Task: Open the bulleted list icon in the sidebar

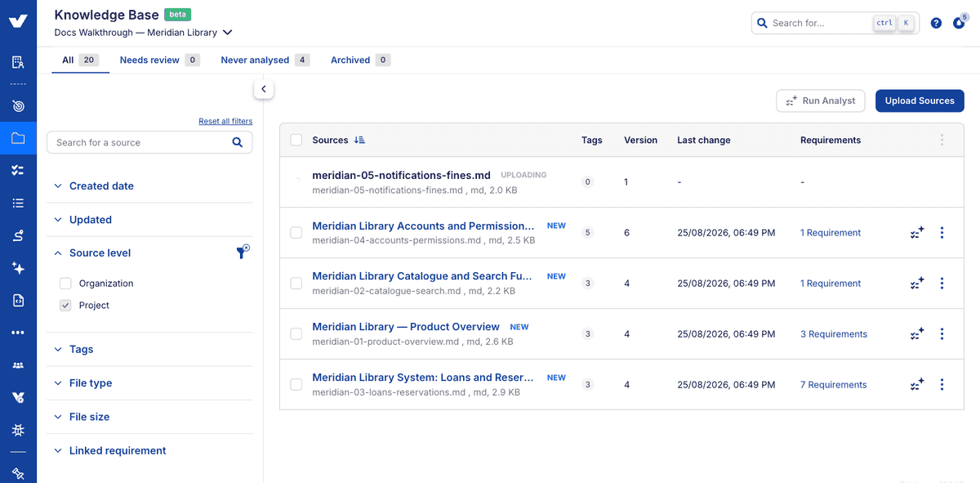Action: (18, 203)
